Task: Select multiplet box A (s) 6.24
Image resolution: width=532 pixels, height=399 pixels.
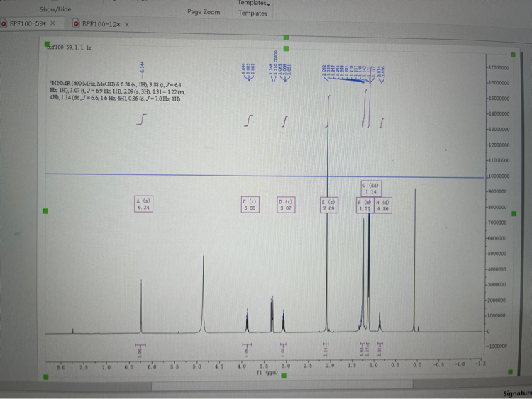Action: pyautogui.click(x=143, y=204)
